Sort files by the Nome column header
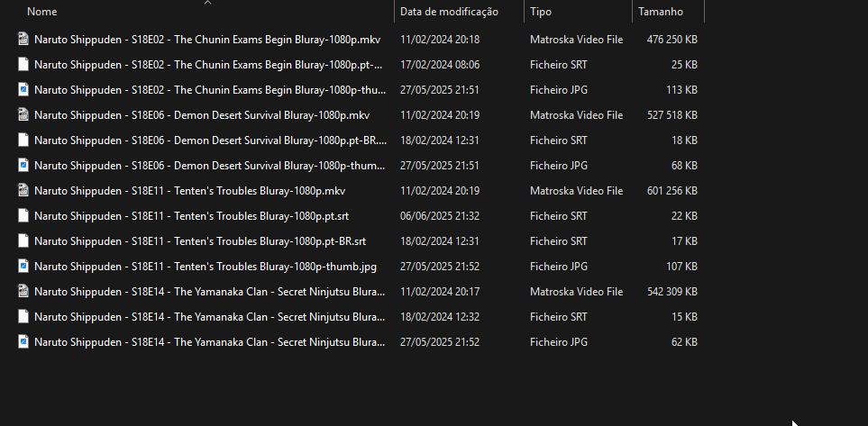The width and height of the screenshot is (868, 426). pyautogui.click(x=42, y=12)
